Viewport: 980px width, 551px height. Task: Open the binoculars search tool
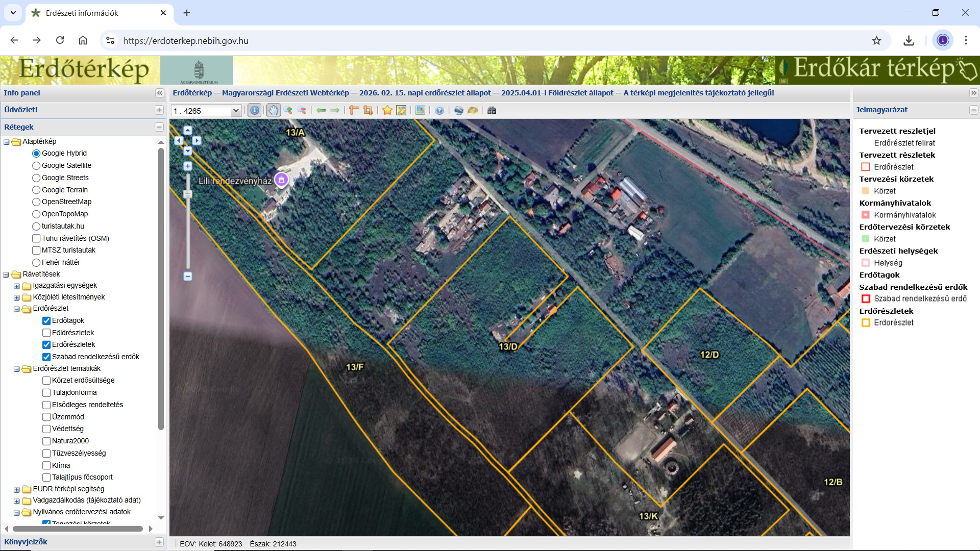point(492,111)
